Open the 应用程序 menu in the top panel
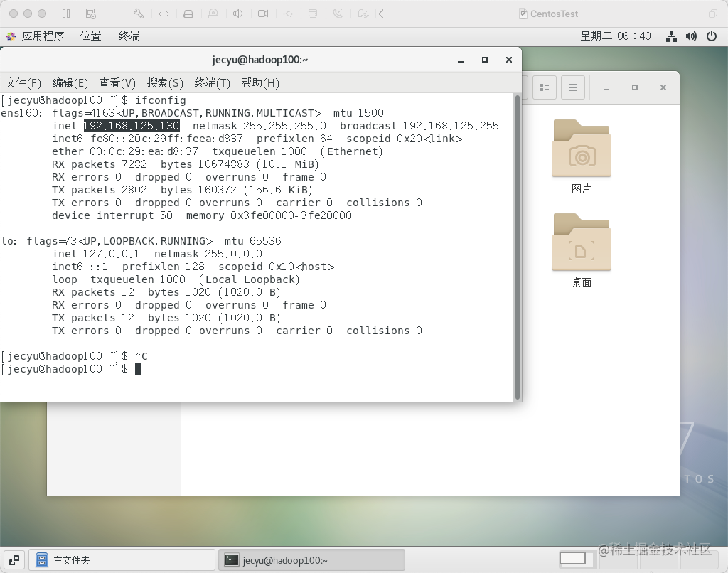This screenshot has height=573, width=728. 44,36
